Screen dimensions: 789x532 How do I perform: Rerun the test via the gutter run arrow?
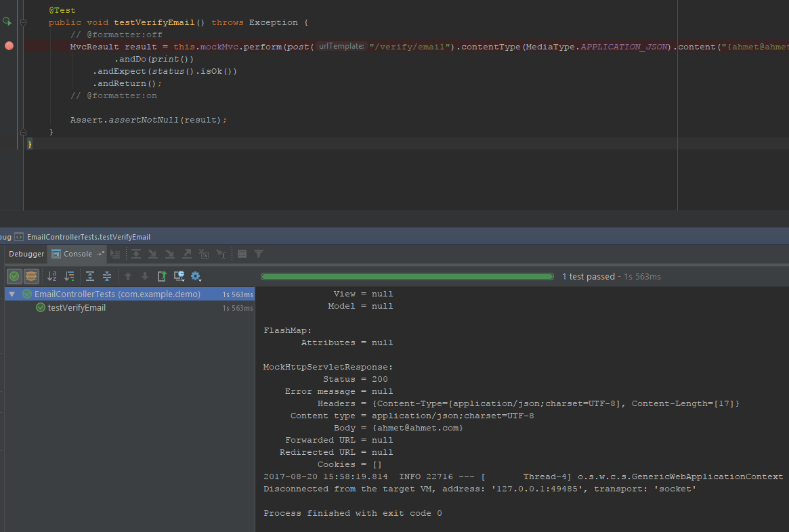[x=7, y=21]
